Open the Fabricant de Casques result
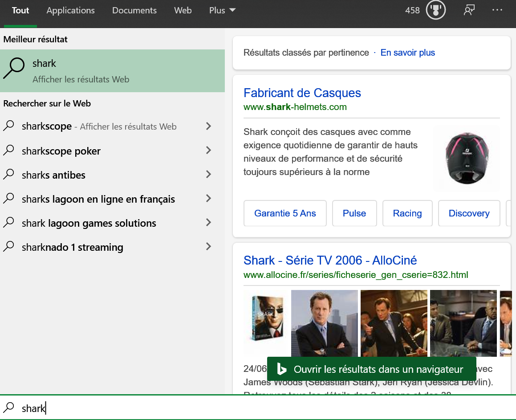Screen dimensions: 516x420 302,93
